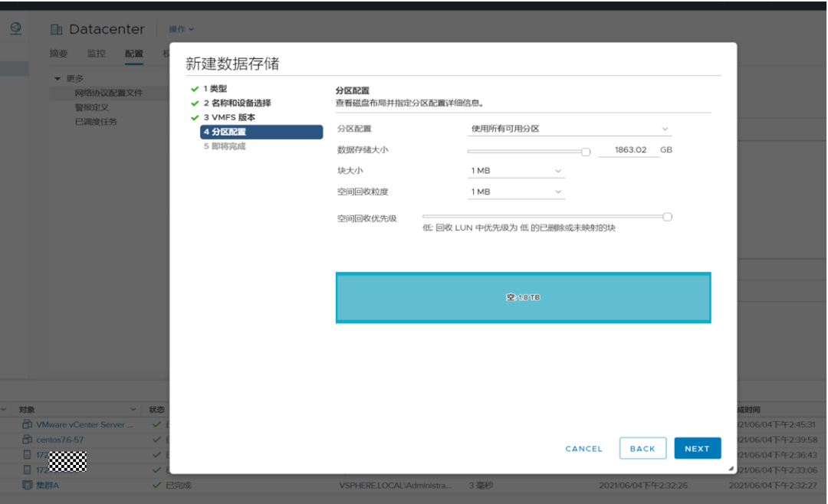Select wizard step 4 分区配置
The height and width of the screenshot is (504, 828).
pyautogui.click(x=261, y=132)
